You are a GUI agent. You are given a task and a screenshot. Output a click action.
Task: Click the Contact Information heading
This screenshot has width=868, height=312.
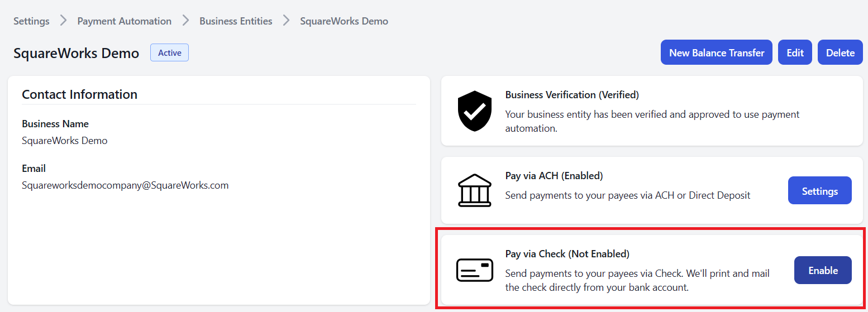[x=79, y=94]
